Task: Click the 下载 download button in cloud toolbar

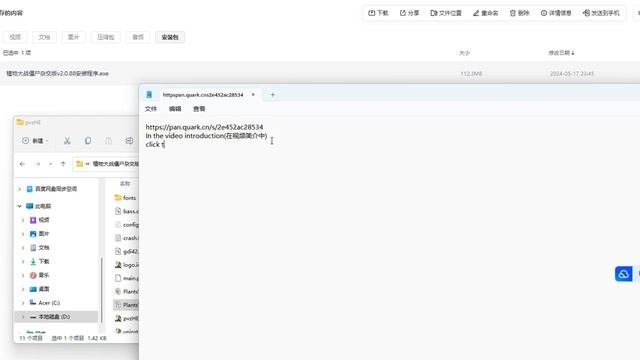Action: (x=378, y=13)
